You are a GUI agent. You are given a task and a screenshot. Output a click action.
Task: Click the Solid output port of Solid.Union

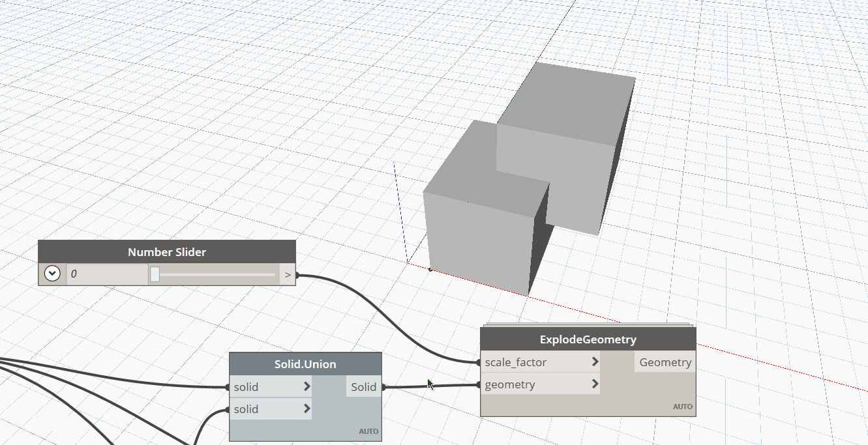pyautogui.click(x=363, y=387)
